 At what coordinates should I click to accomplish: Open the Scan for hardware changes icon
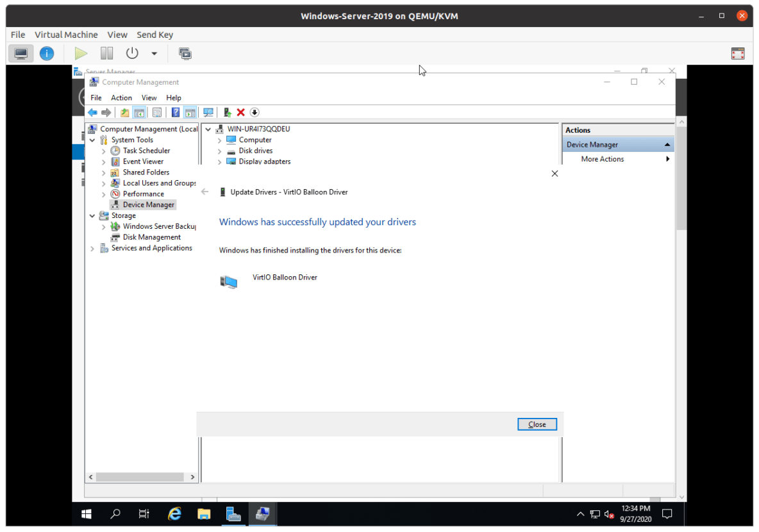coord(208,112)
